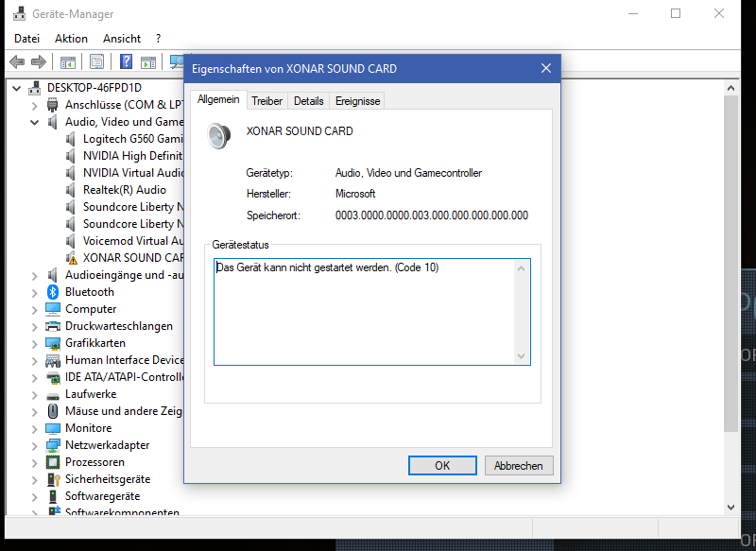The height and width of the screenshot is (551, 756).
Task: Maximize the Geräte-Manager window
Action: (676, 13)
